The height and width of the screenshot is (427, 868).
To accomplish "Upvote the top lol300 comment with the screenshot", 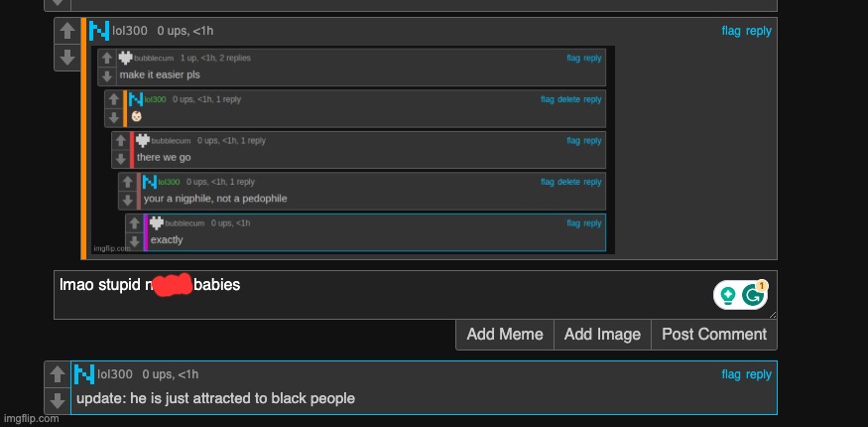I will tap(66, 32).
